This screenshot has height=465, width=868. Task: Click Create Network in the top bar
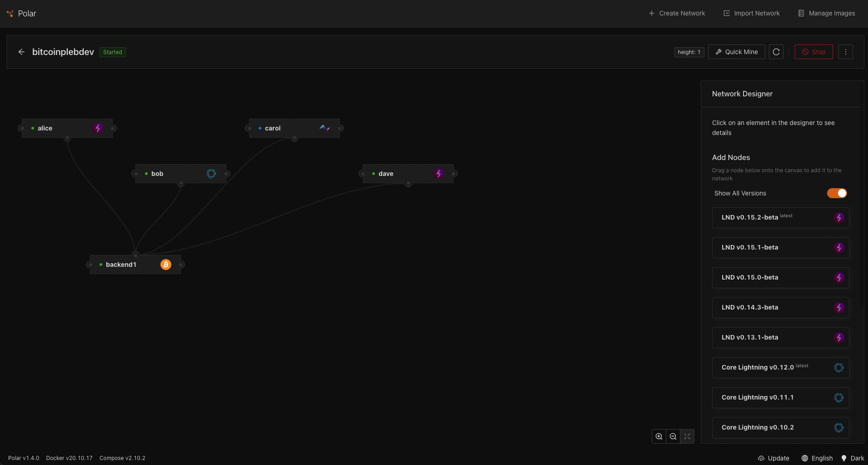[x=677, y=13]
